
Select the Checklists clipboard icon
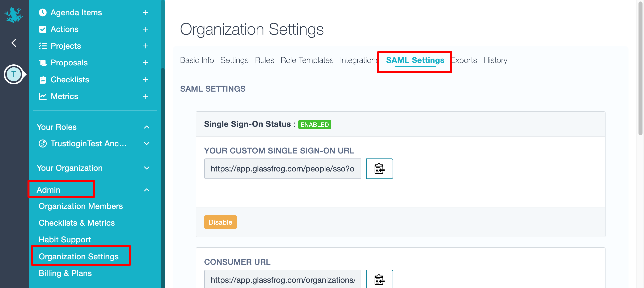[x=42, y=79]
